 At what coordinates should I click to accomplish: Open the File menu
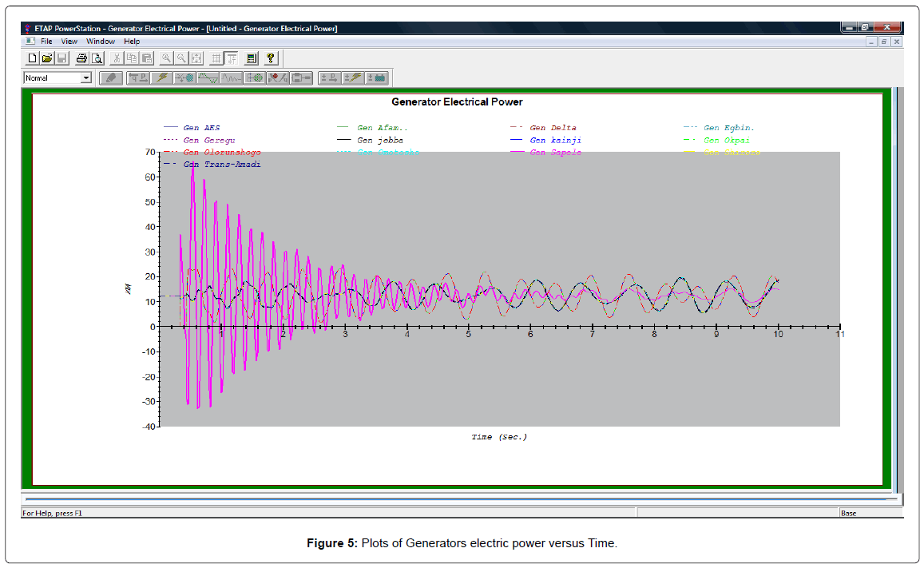pyautogui.click(x=46, y=42)
